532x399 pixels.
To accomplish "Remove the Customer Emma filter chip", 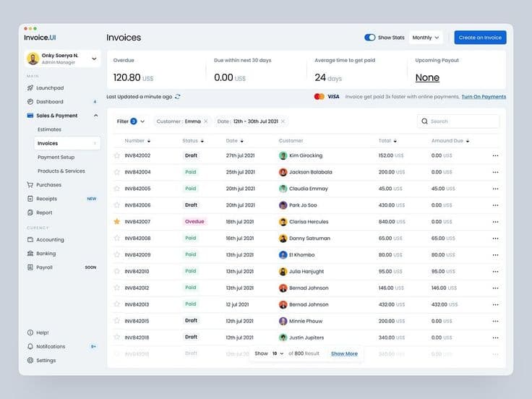I will (x=205, y=121).
